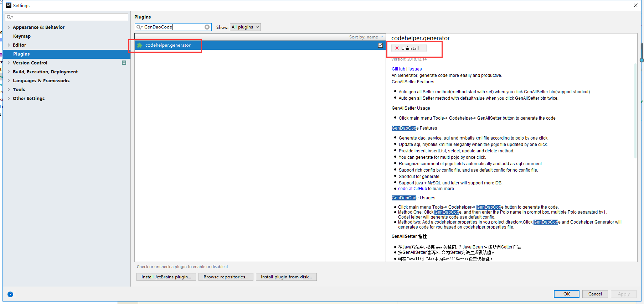Open Other Settings category
Screen dimensions: 644x304
pos(29,98)
